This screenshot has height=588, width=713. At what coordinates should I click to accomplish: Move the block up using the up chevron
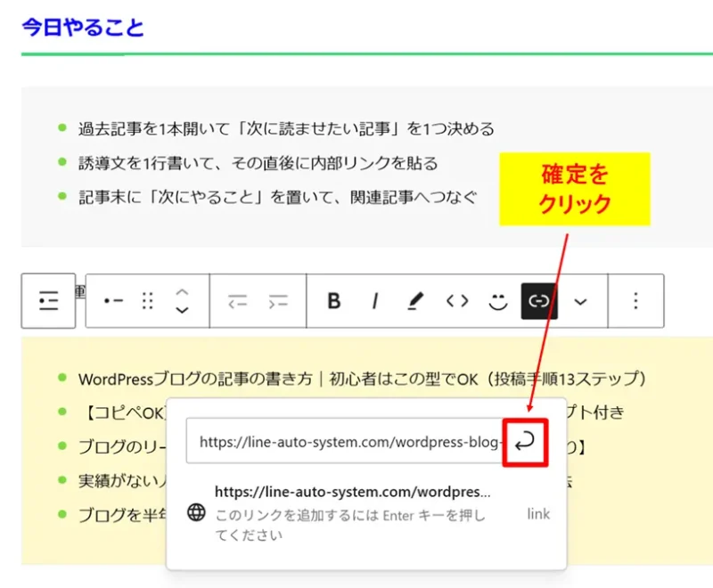181,291
